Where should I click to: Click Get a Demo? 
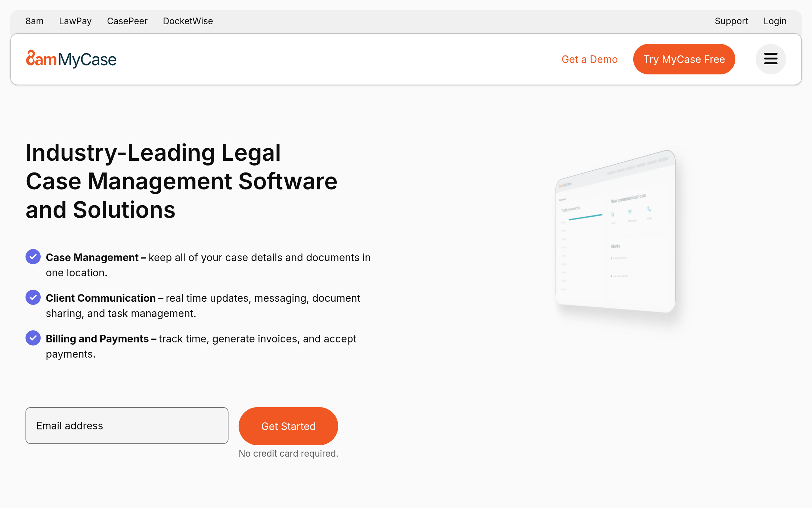pos(590,59)
